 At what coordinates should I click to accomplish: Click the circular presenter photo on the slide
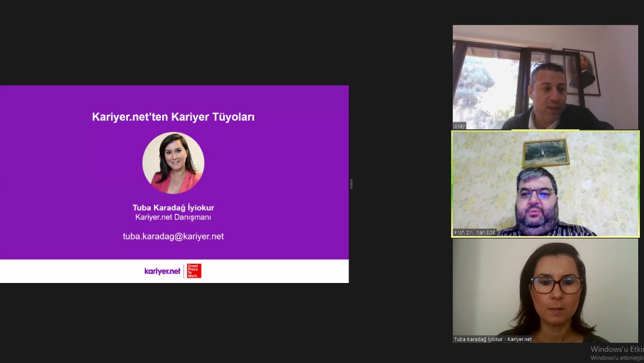click(173, 163)
